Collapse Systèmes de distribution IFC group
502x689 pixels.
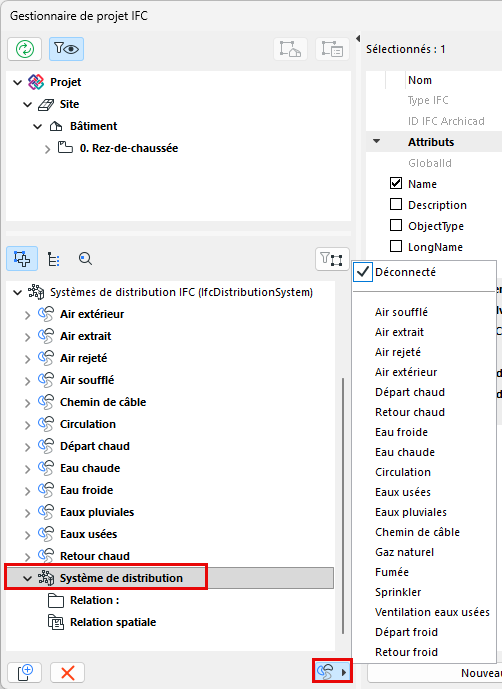[x=18, y=292]
